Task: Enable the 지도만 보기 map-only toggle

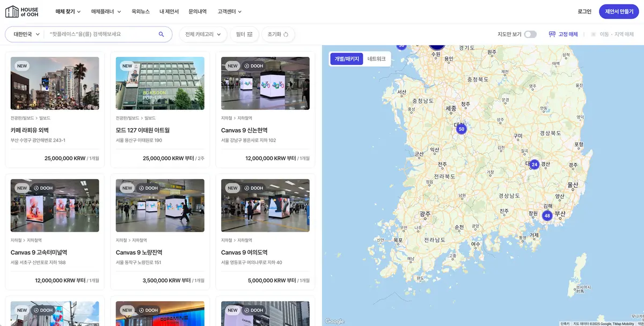Action: click(x=530, y=33)
